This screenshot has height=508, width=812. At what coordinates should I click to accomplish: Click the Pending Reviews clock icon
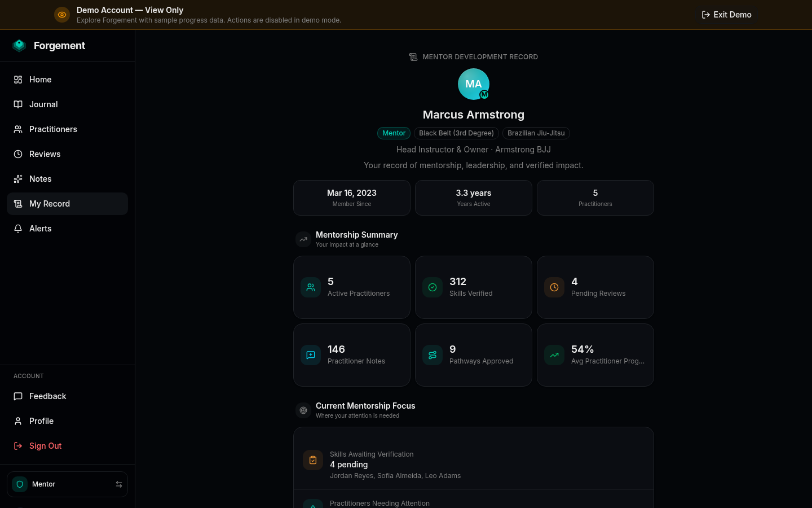[554, 287]
